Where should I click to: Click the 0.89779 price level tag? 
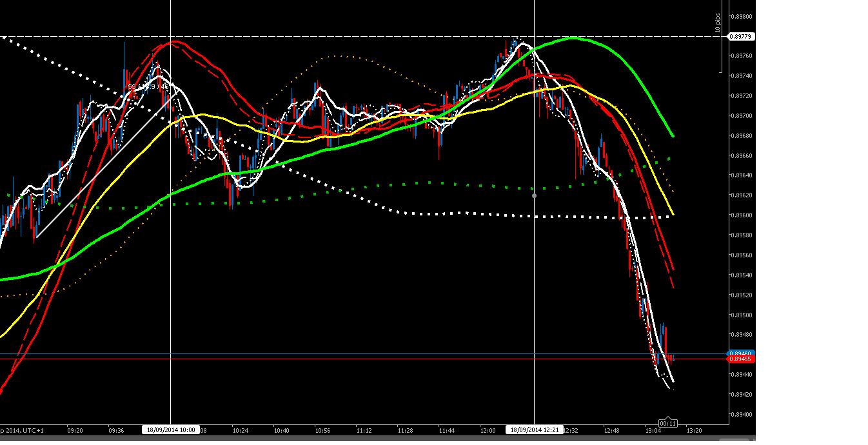[740, 37]
